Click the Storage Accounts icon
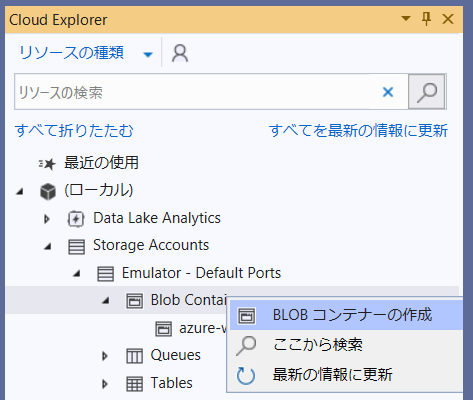 pos(76,246)
